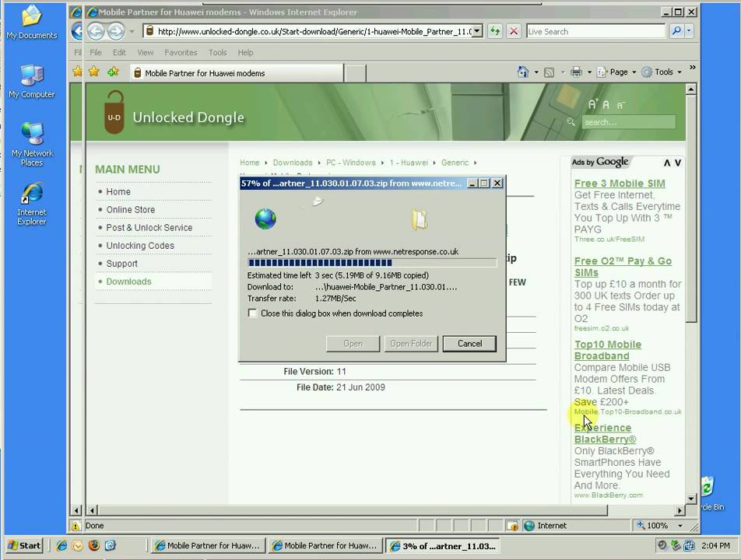Screen dimensions: 741x560
Task: Show next Google ads with down arrow
Action: tap(678, 163)
